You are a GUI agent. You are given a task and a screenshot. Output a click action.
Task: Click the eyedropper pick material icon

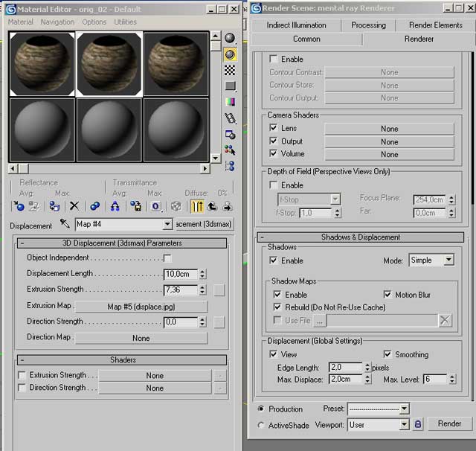click(x=65, y=224)
